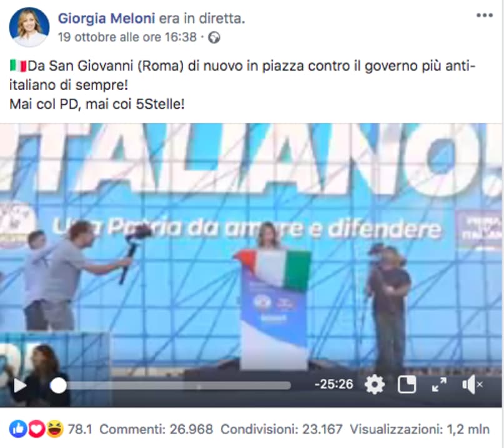Open the three-dot post options menu
This screenshot has height=448, width=504.
(485, 15)
